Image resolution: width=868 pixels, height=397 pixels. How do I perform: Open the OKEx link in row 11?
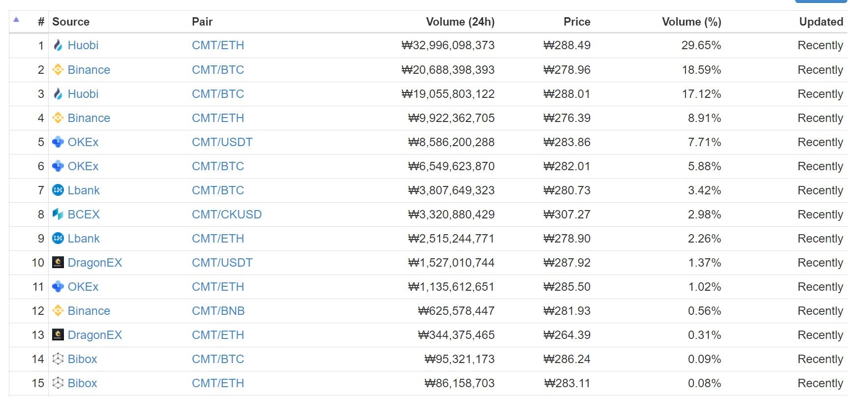click(83, 286)
